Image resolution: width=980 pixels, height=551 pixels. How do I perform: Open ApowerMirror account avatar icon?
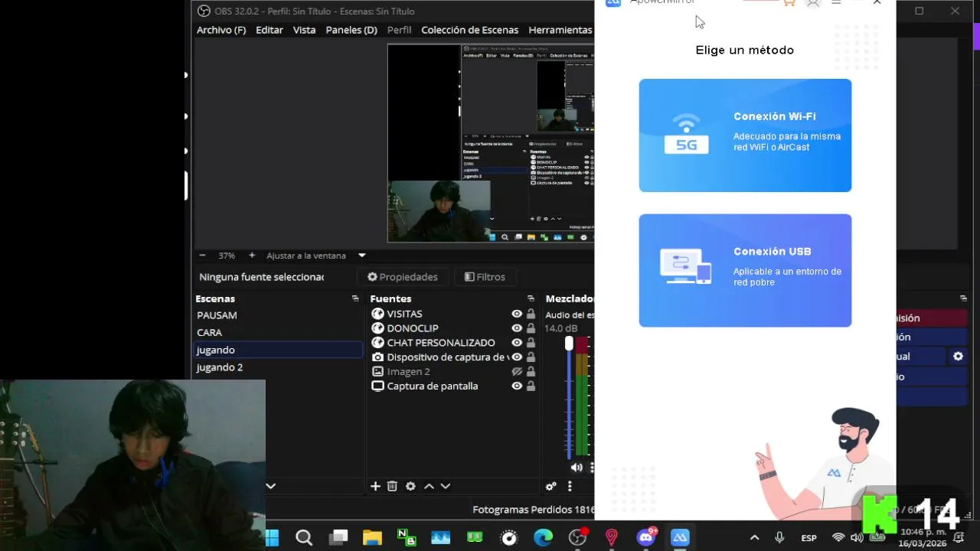pyautogui.click(x=813, y=3)
